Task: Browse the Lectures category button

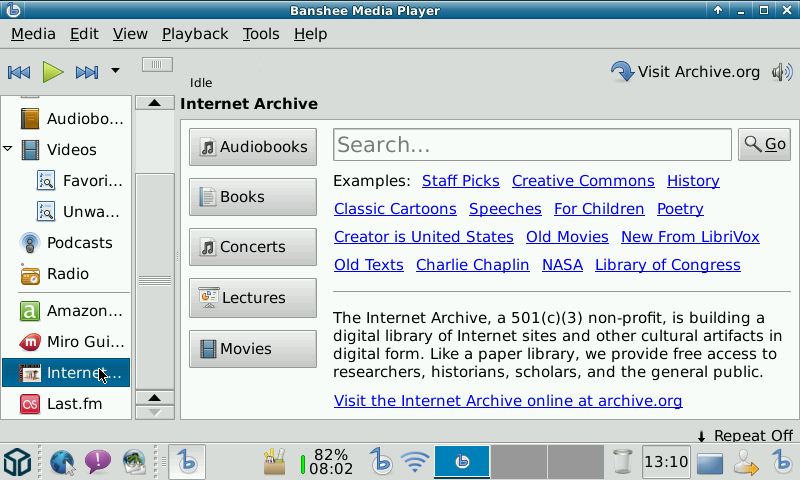Action: (x=253, y=298)
